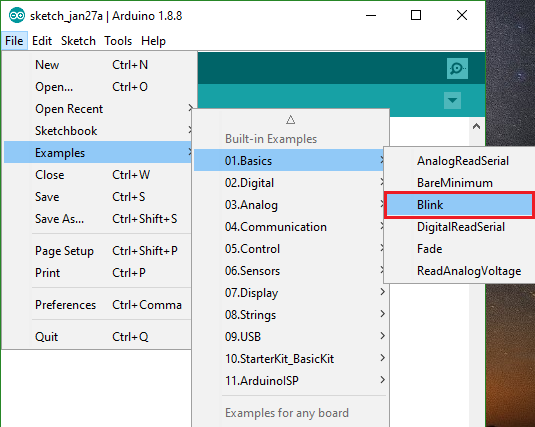Click the scroll-up triangle above Built-in Examples
The image size is (535, 427).
tap(290, 119)
